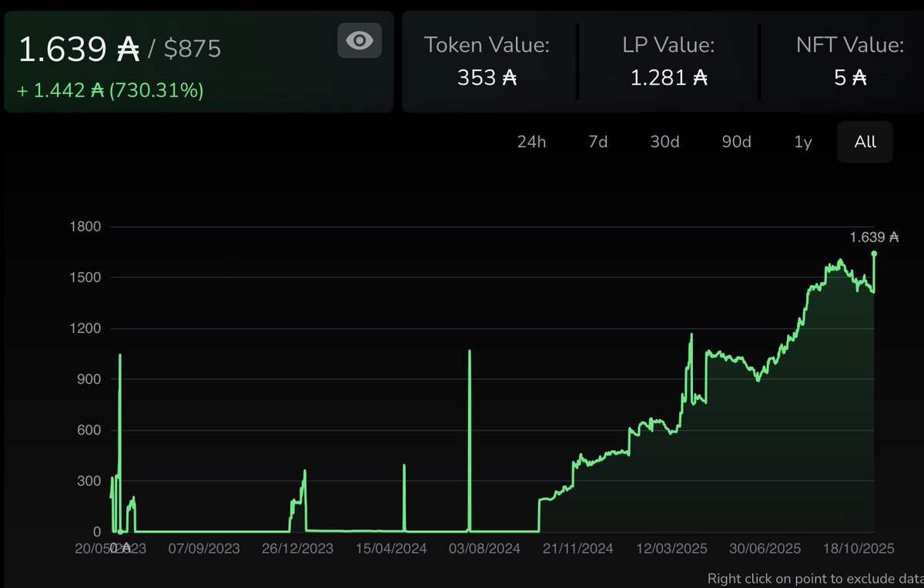This screenshot has height=588, width=924.
Task: Select the 24h time range
Action: [531, 142]
